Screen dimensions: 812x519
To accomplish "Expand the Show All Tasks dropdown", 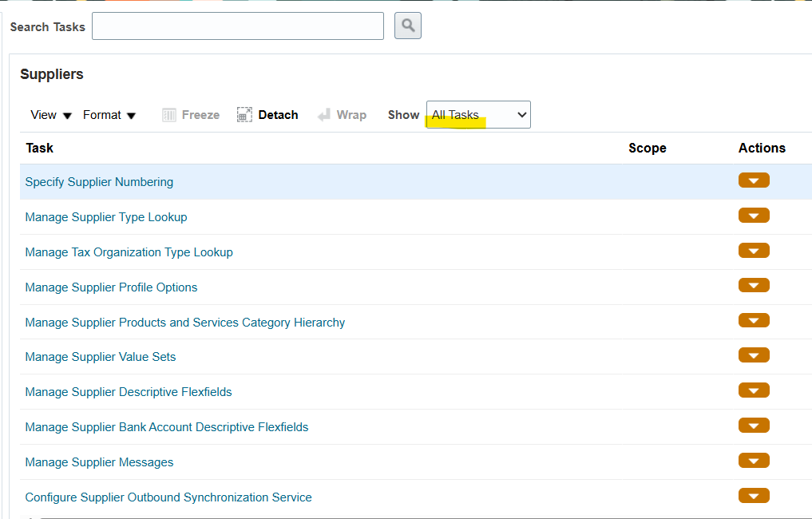I will click(x=478, y=115).
